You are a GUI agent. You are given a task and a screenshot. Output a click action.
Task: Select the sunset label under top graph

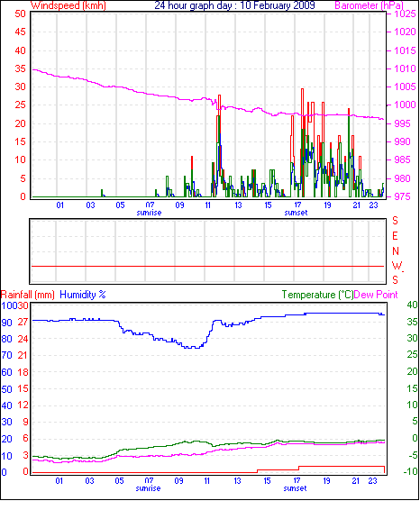pyautogui.click(x=296, y=213)
